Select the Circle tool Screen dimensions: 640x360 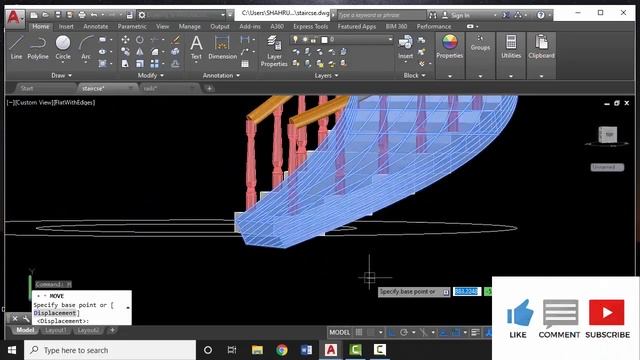63,47
